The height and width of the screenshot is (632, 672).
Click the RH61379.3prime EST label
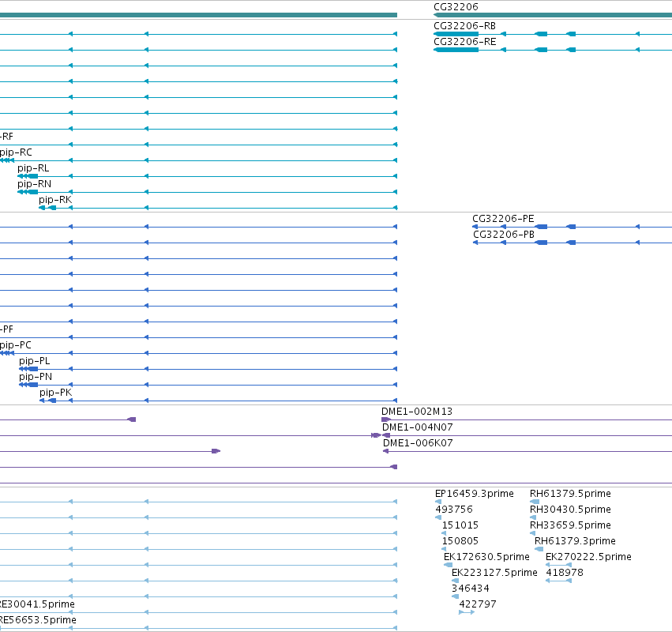pos(575,541)
